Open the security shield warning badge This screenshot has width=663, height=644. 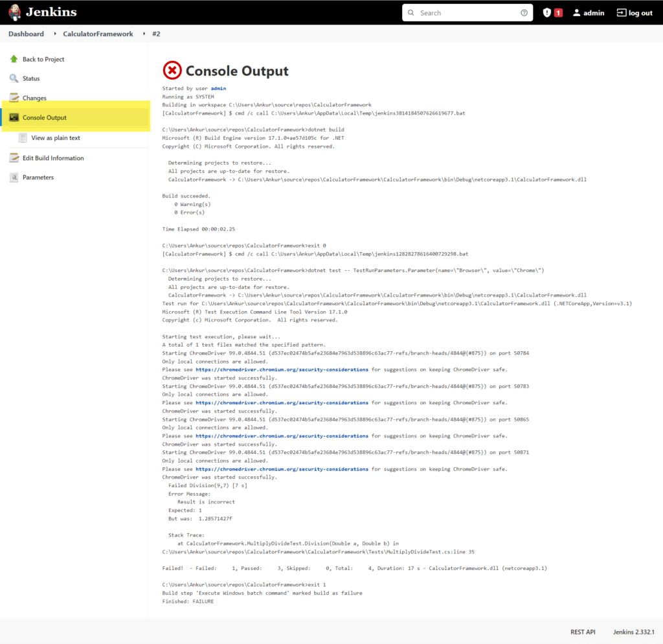click(552, 13)
